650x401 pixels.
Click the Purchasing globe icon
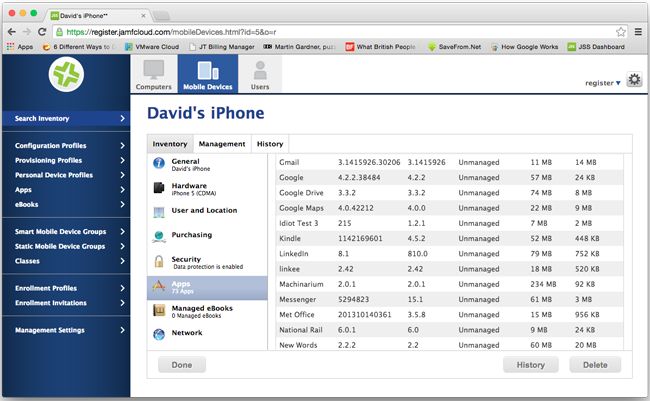159,236
